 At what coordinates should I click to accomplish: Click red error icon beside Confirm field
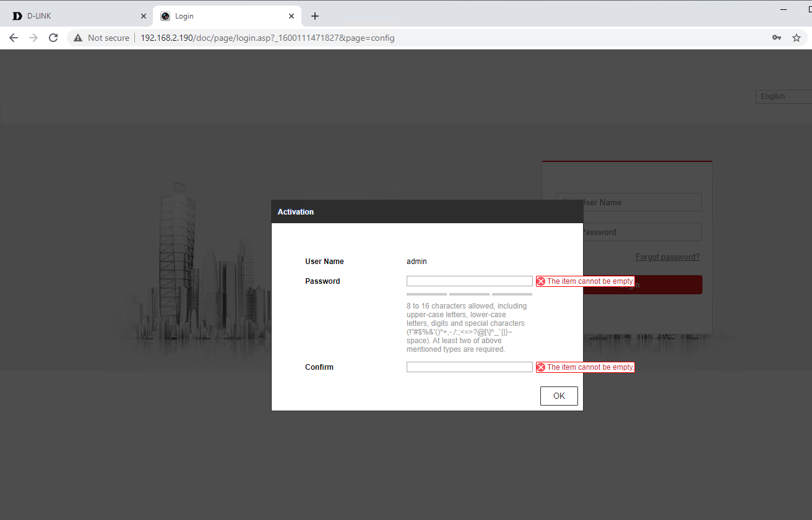pos(541,367)
